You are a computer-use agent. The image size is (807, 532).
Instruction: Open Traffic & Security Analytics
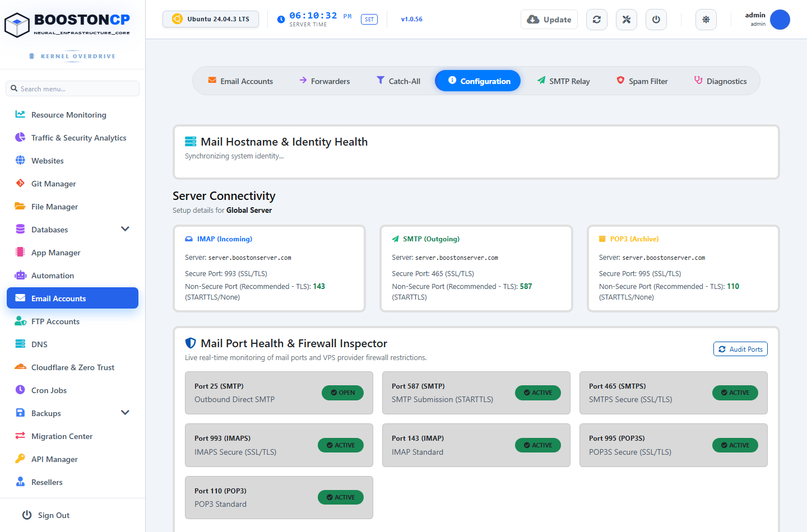(x=72, y=138)
